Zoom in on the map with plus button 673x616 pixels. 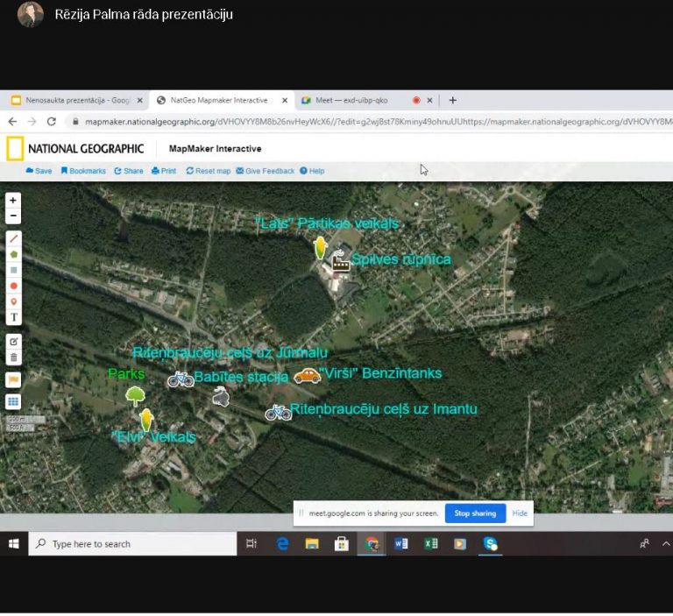click(13, 200)
